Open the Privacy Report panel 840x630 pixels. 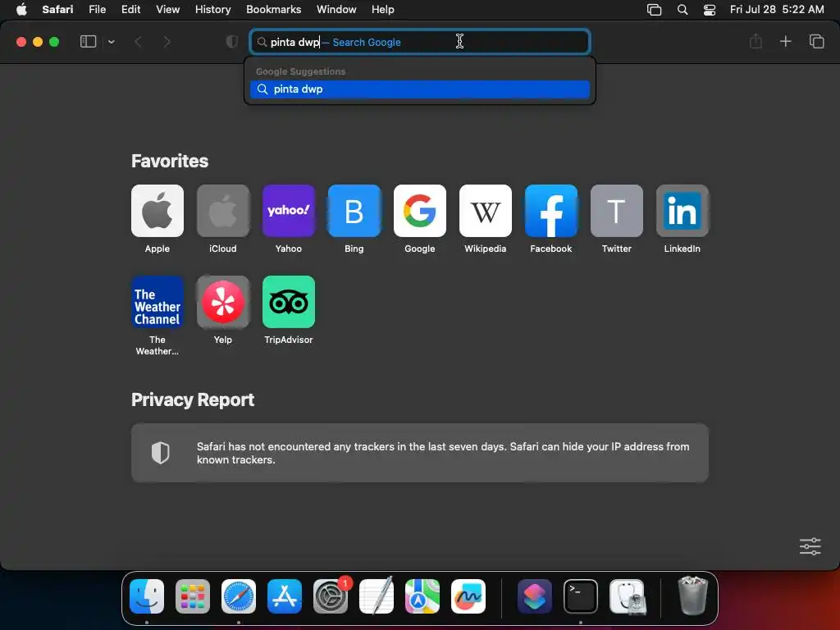coord(419,453)
